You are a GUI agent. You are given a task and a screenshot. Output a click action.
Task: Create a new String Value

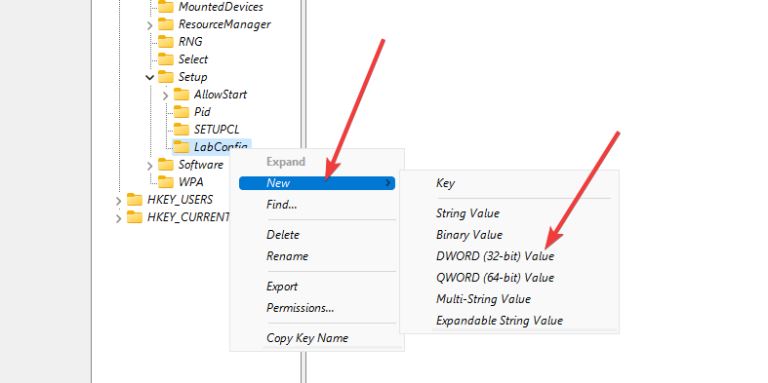point(468,213)
